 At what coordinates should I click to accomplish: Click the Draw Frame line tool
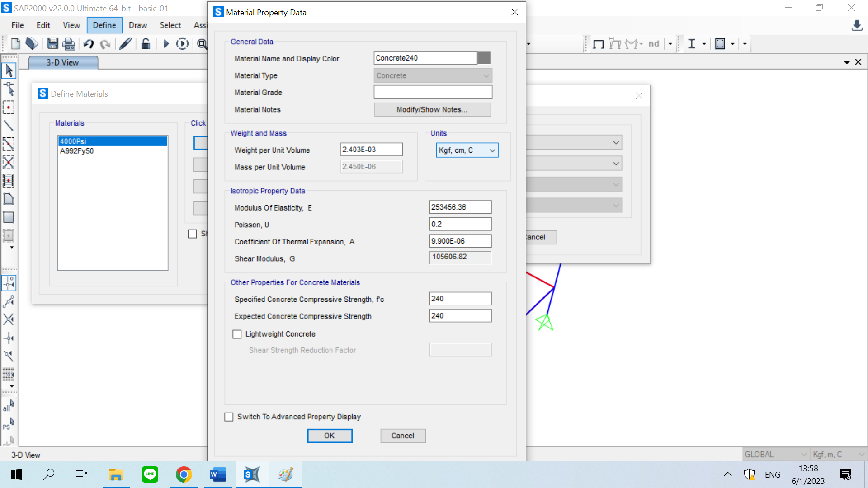click(9, 126)
